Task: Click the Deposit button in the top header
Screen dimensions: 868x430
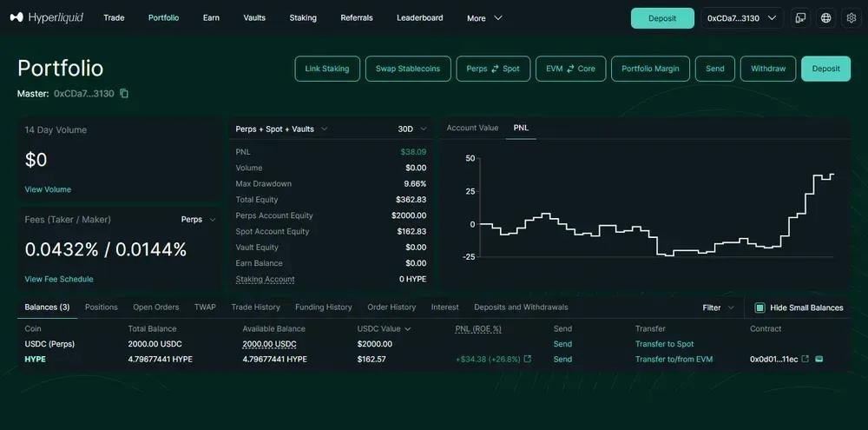Action: click(662, 18)
